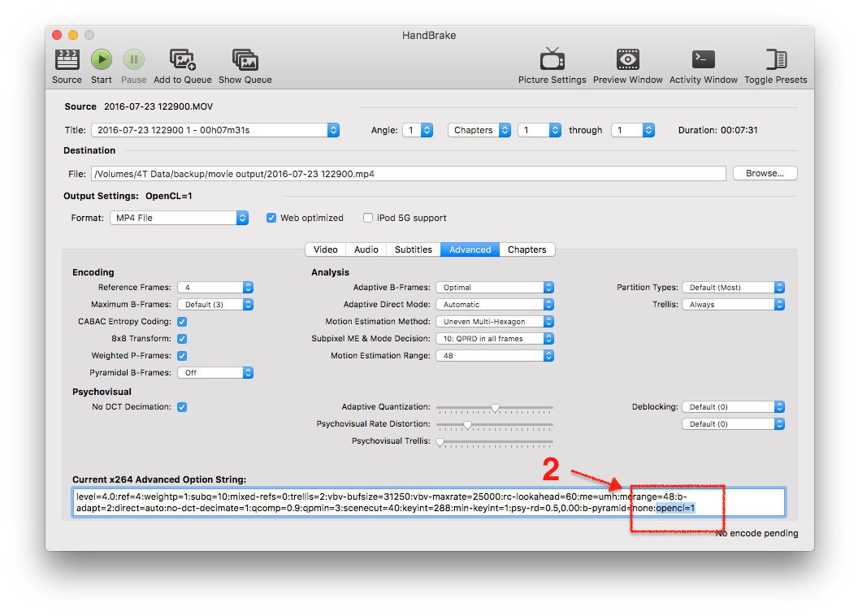Viewport: 858px width, 616px height.
Task: Enable iPod 5G support checkbox
Action: click(x=368, y=218)
